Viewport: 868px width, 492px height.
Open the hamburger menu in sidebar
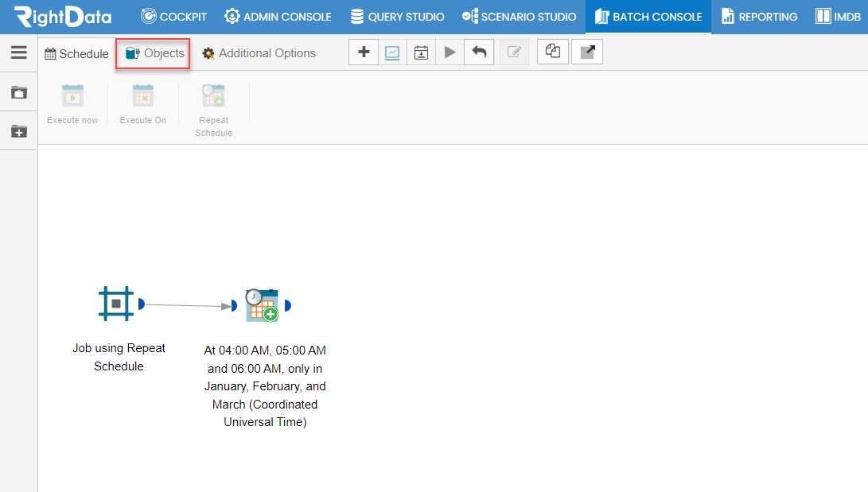point(19,52)
